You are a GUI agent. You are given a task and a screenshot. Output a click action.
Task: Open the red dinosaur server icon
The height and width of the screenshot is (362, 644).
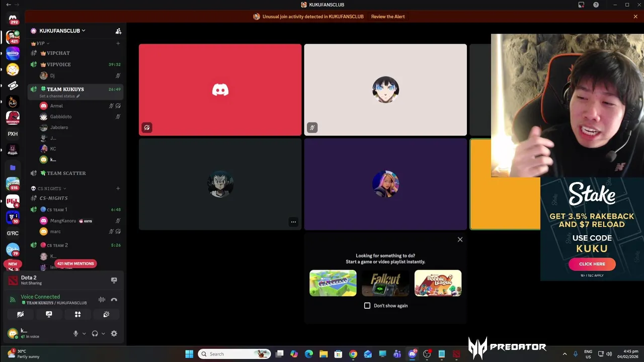[x=13, y=118]
